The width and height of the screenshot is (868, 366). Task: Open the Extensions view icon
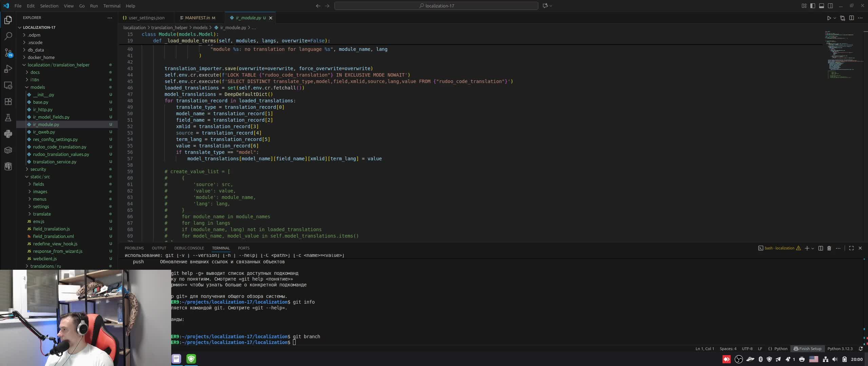(8, 101)
